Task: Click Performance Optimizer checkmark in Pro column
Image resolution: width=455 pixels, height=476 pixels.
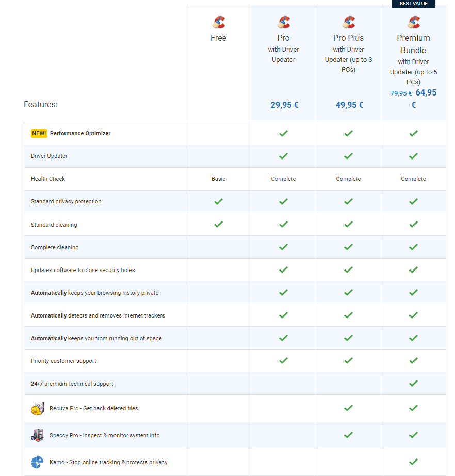Action: pyautogui.click(x=283, y=133)
